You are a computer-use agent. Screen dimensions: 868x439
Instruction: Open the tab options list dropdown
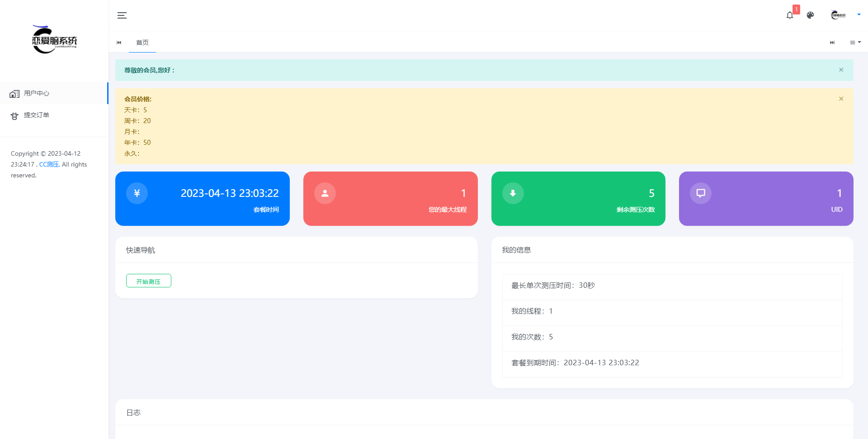click(x=855, y=43)
